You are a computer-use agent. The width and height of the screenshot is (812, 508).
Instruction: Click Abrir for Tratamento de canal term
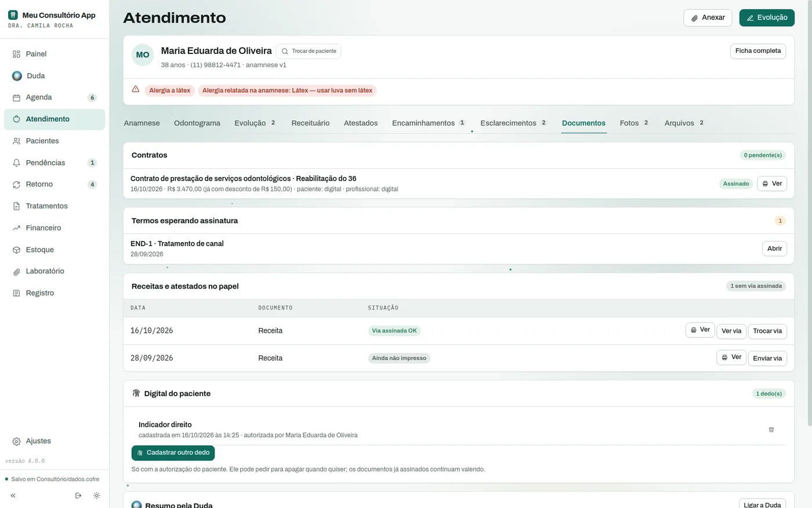click(x=774, y=248)
